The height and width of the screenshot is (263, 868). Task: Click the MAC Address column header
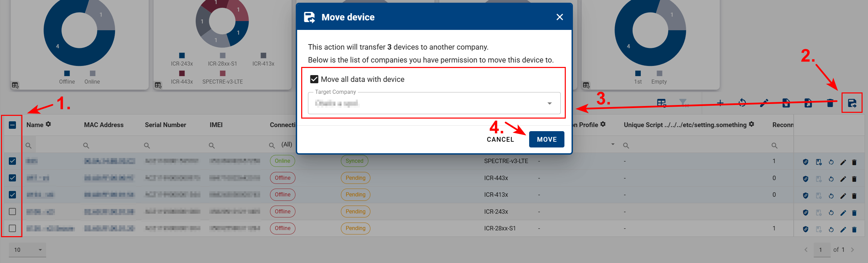(x=103, y=124)
